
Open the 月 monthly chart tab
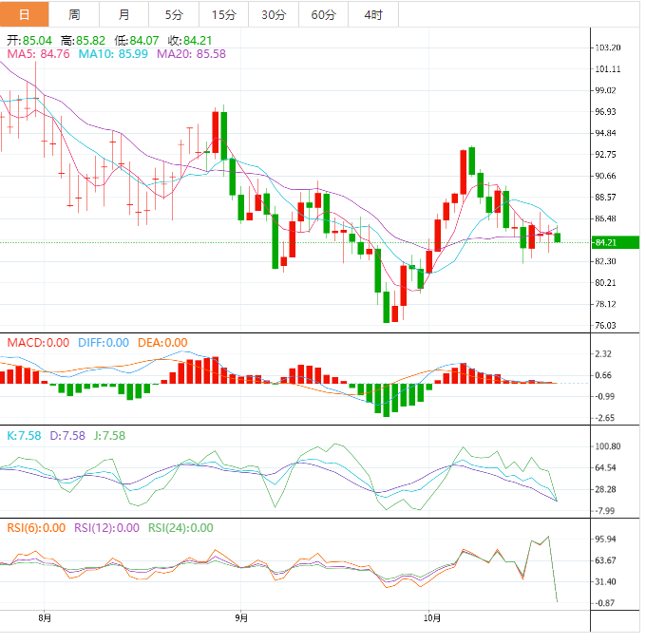click(x=123, y=14)
